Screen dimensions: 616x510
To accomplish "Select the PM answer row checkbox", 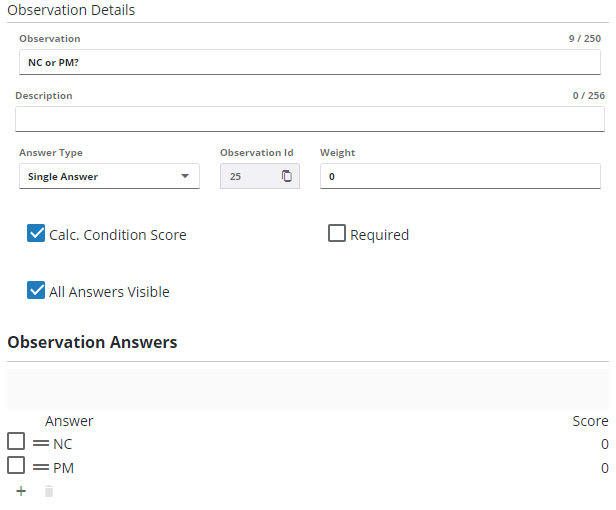I will [x=16, y=466].
